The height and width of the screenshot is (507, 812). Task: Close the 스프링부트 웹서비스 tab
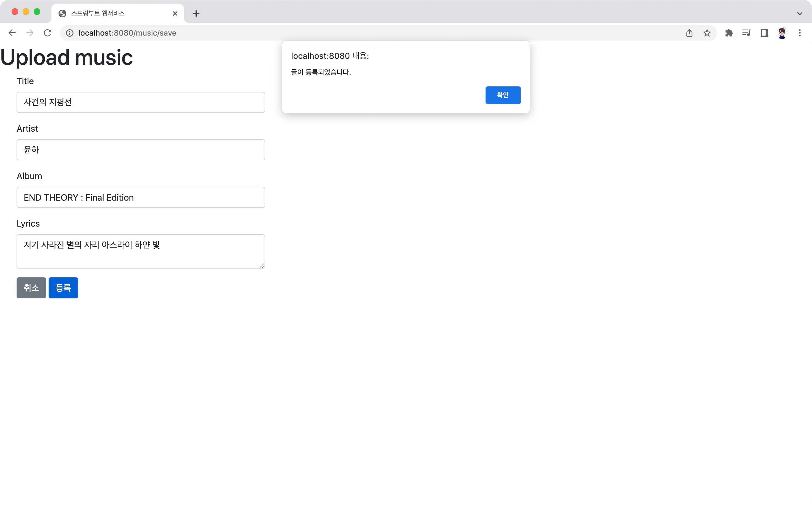point(175,14)
